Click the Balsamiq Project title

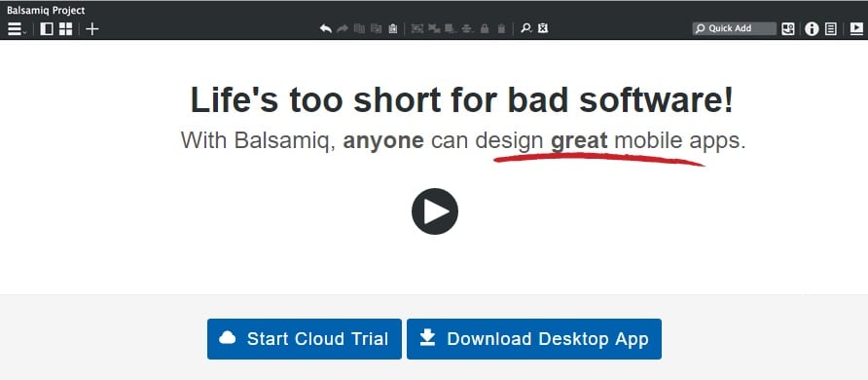pos(46,10)
